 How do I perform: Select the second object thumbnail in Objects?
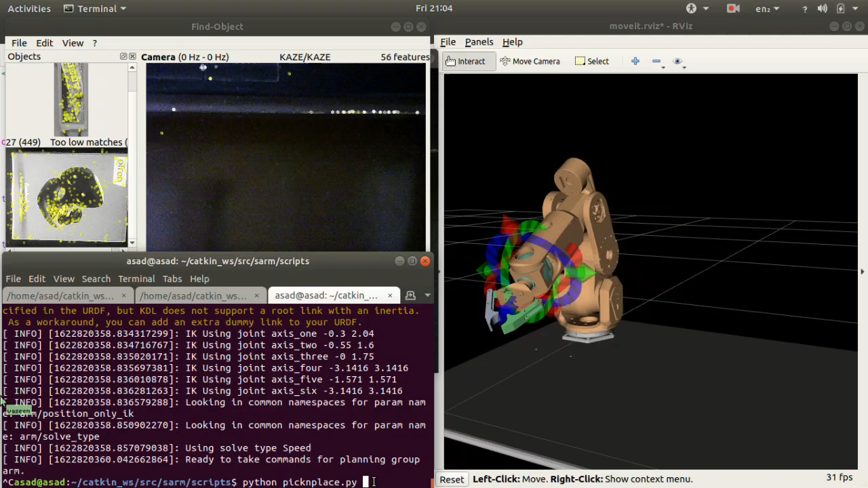[68, 197]
